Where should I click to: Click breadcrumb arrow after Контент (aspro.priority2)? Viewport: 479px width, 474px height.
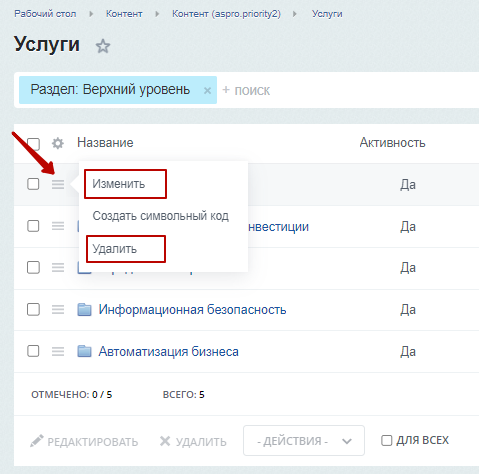[x=295, y=14]
